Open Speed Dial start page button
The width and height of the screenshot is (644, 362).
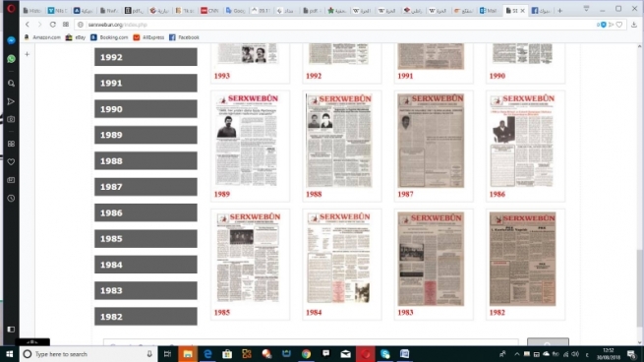(x=66, y=25)
